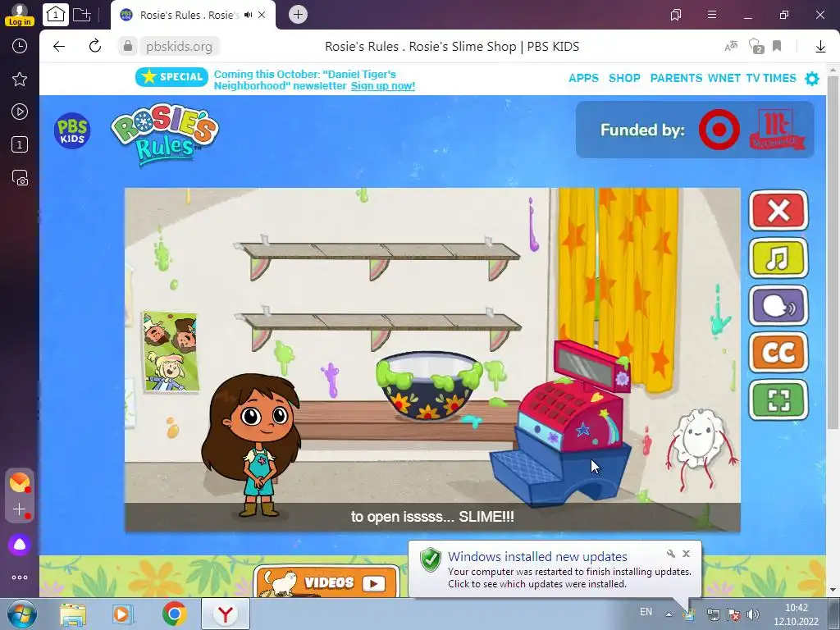Open File Explorer from the taskbar

point(73,614)
